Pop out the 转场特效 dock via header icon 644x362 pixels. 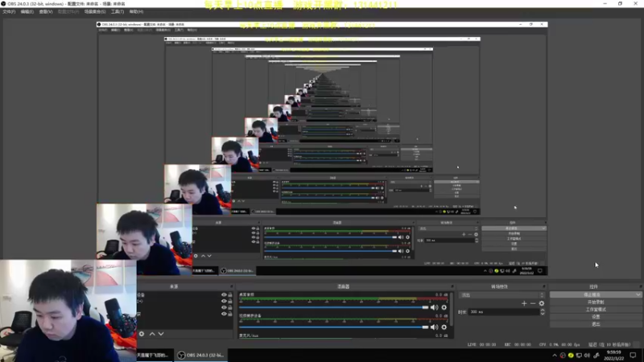tap(544, 286)
